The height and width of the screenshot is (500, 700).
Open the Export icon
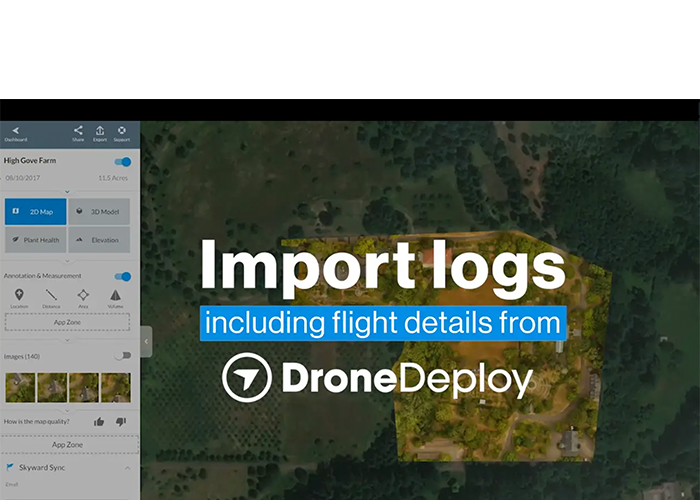click(100, 131)
